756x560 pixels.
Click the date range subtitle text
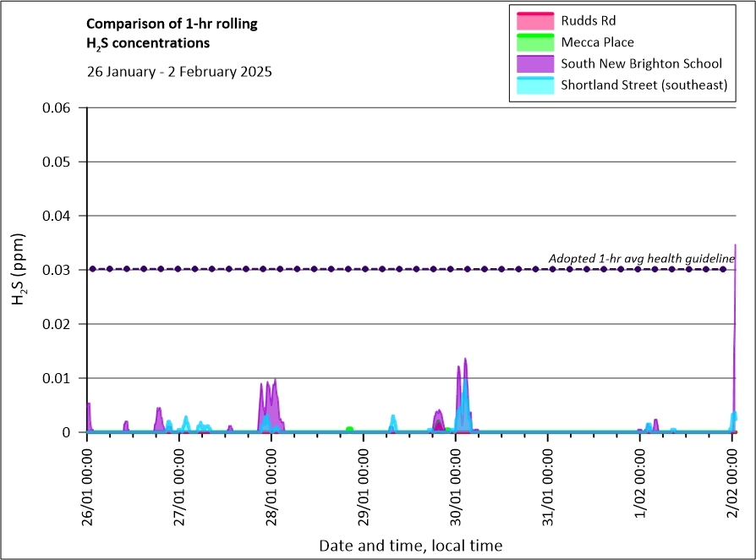(x=179, y=72)
